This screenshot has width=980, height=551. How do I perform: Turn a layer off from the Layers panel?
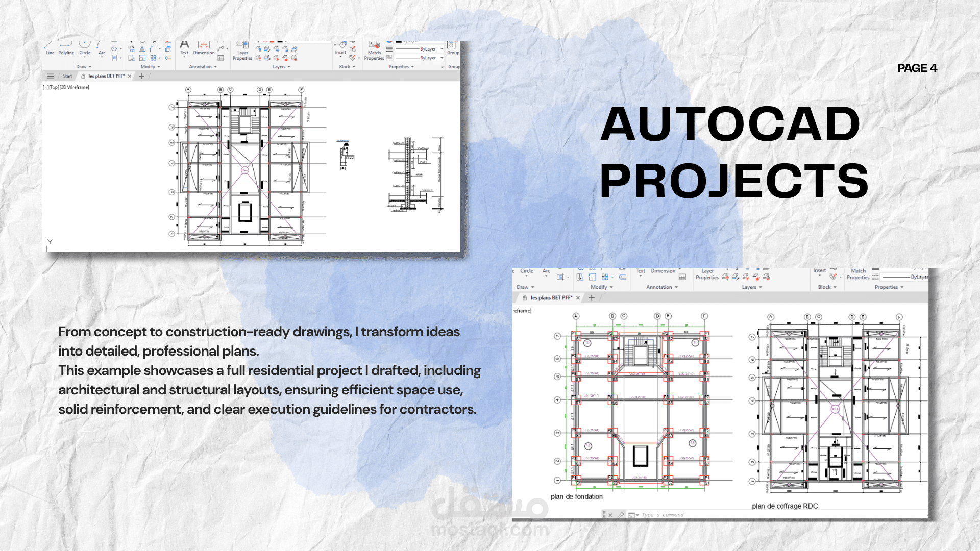[258, 58]
